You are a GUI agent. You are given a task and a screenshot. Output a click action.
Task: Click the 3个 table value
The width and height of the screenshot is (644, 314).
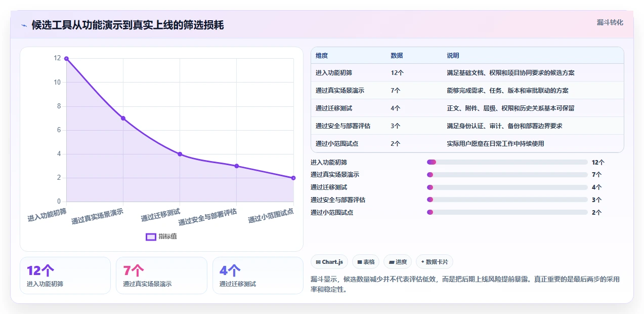pyautogui.click(x=396, y=126)
